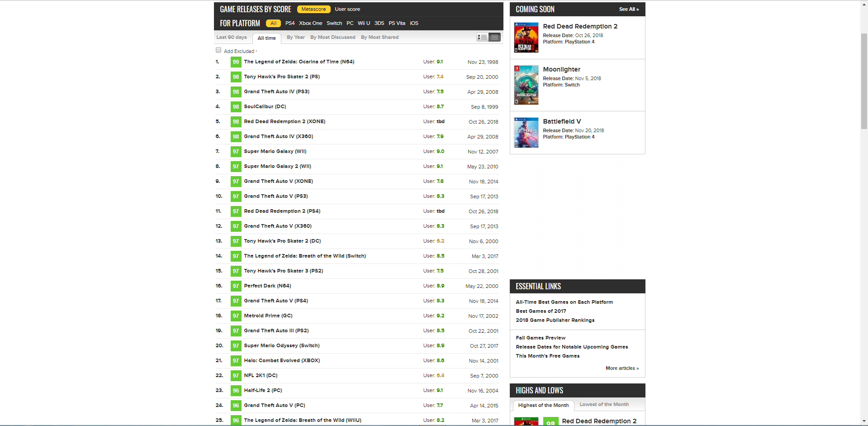
Task: Open All-Time Best Games on Each Platform
Action: [564, 302]
